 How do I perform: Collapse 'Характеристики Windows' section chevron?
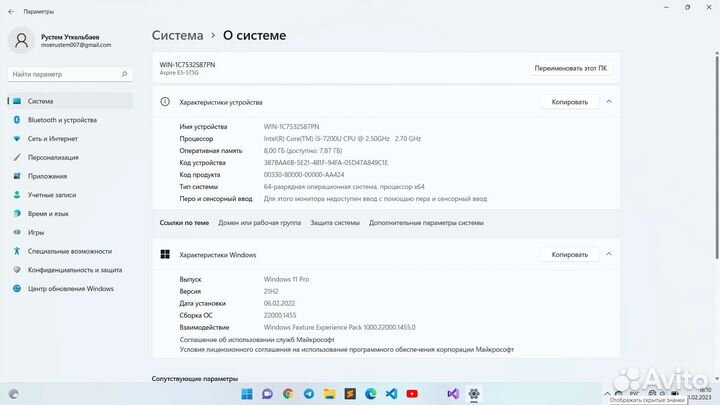pyautogui.click(x=609, y=254)
